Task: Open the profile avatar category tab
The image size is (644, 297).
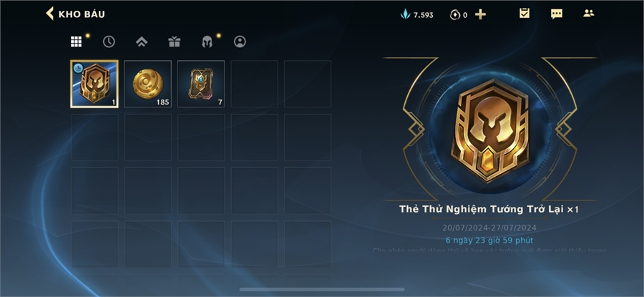Action: (x=240, y=42)
